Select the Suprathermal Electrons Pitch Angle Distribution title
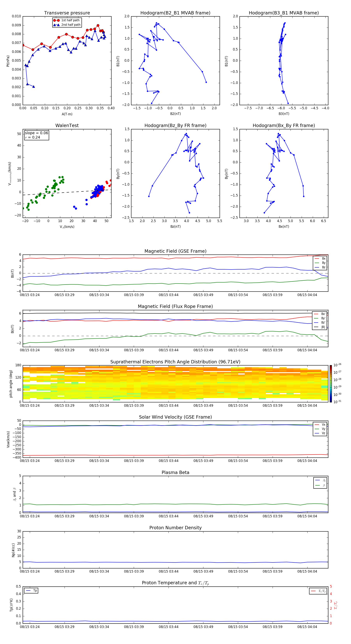The width and height of the screenshot is (351, 644). coord(175,362)
